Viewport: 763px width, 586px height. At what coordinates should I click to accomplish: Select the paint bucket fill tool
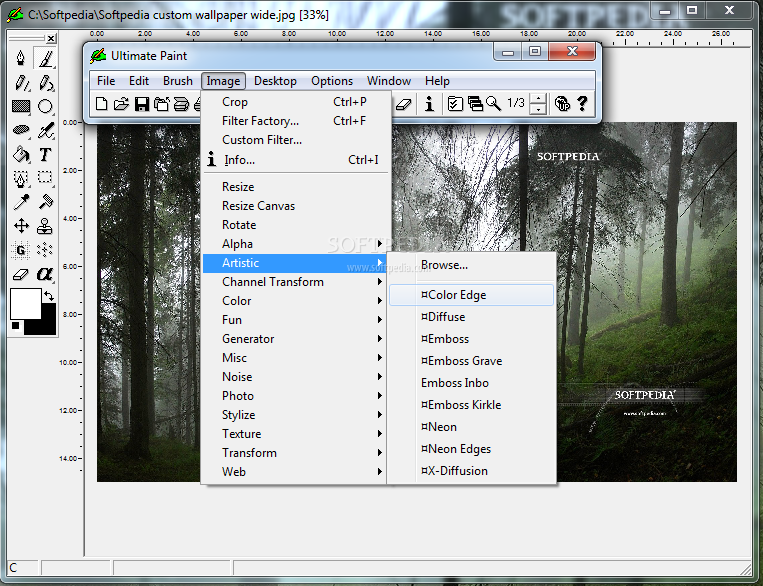pos(20,154)
